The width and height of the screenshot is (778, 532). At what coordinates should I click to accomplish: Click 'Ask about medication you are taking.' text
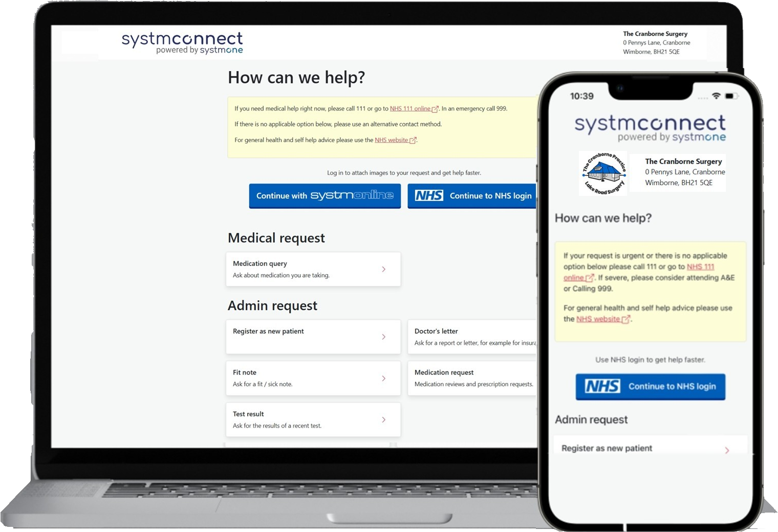coord(281,275)
